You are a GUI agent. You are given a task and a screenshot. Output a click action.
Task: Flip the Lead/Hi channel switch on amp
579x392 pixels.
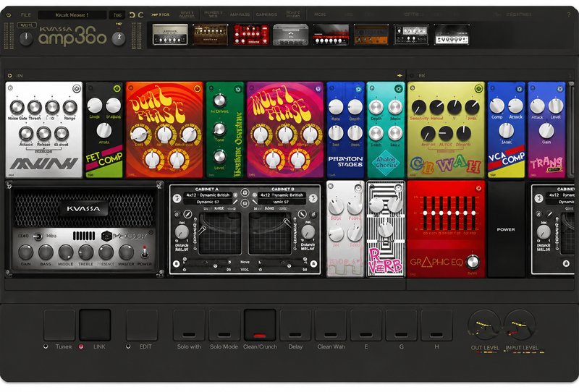pos(38,237)
